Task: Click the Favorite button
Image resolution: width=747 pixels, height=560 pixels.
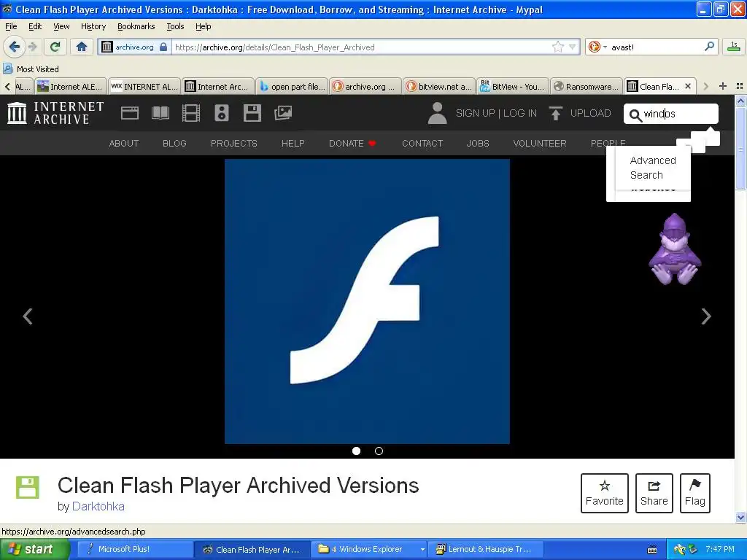Action: (x=605, y=494)
